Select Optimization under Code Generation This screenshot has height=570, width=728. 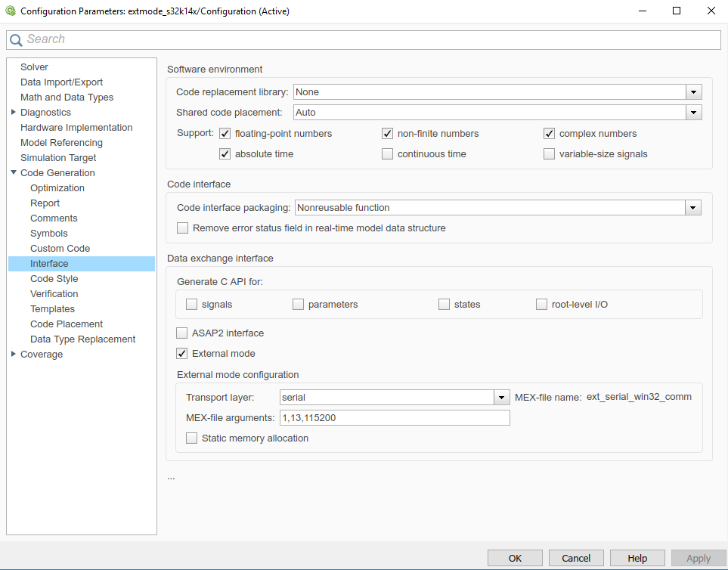coord(57,188)
